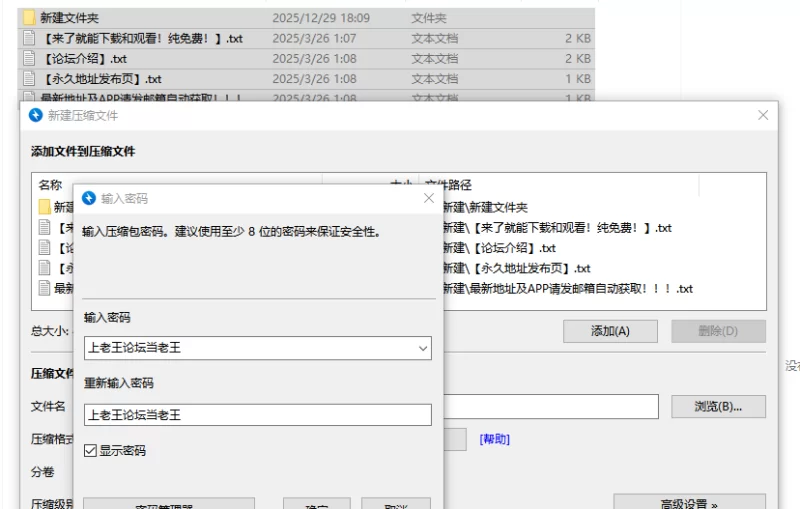Click into the 重新输入密码 field
The width and height of the screenshot is (800, 509).
(x=258, y=415)
